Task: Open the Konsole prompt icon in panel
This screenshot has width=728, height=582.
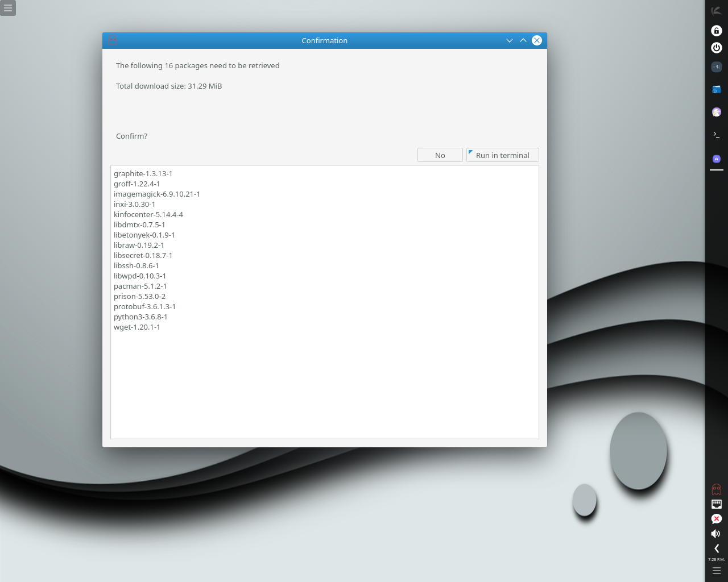Action: (717, 135)
